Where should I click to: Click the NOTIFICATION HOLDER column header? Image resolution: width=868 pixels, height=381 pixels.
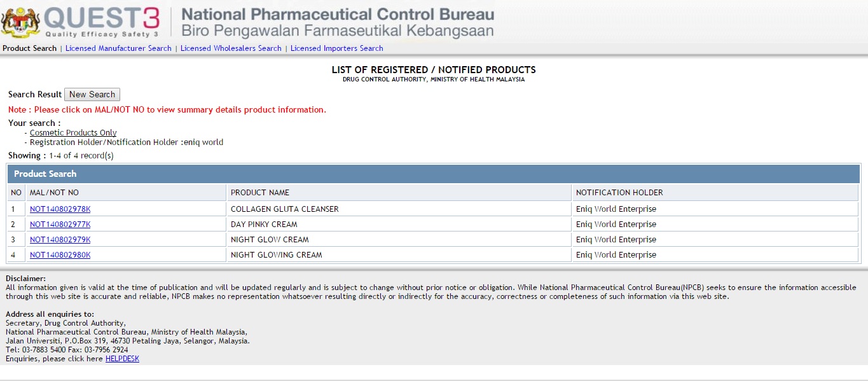[x=619, y=193]
